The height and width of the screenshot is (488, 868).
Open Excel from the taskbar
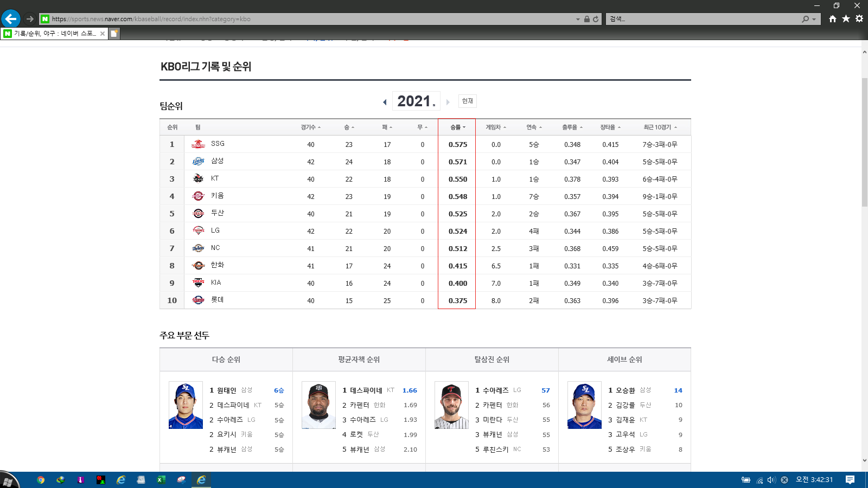tap(161, 480)
